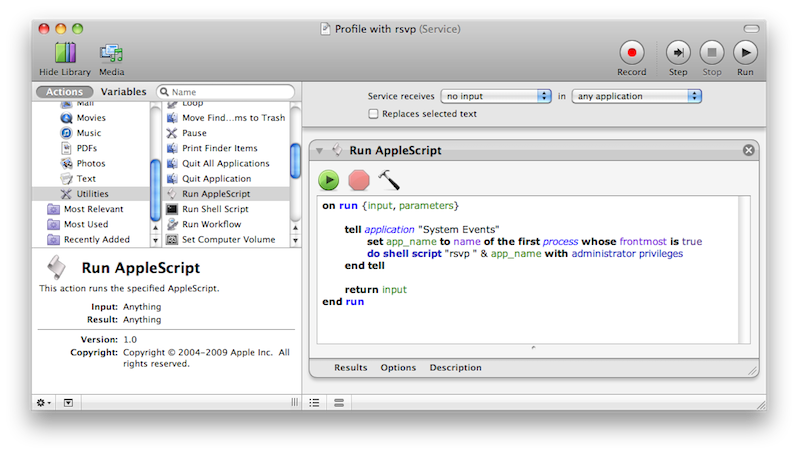
Task: Run the workflow with Run button
Action: click(x=745, y=52)
